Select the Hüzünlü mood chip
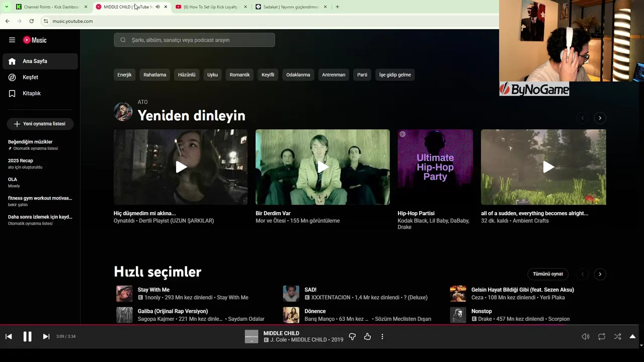Image resolution: width=644 pixels, height=362 pixels. 187,75
